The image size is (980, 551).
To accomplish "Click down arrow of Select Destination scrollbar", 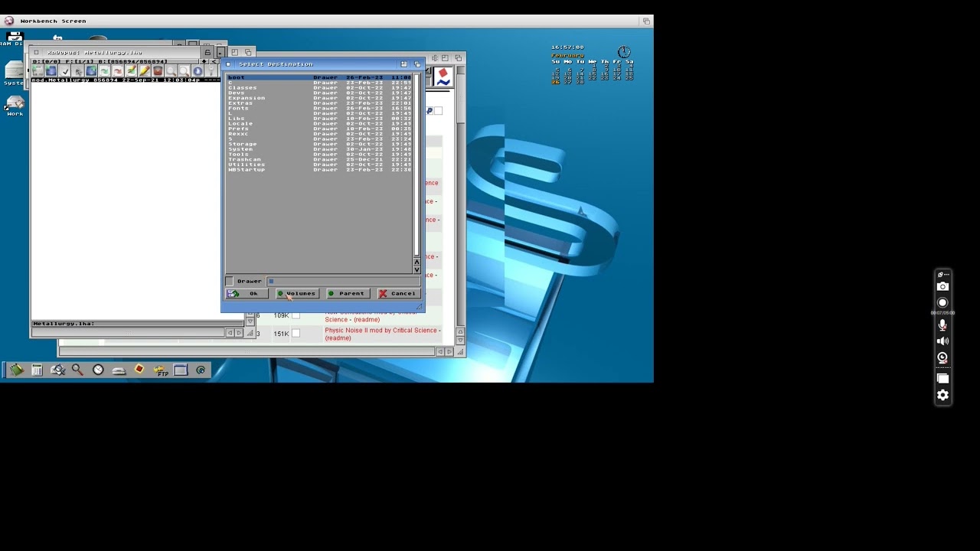I will 416,269.
